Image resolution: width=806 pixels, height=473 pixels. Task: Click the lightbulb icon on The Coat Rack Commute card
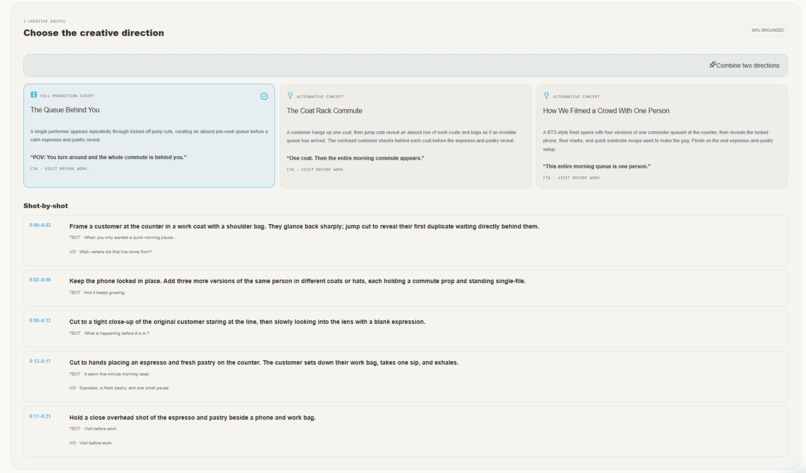[290, 96]
